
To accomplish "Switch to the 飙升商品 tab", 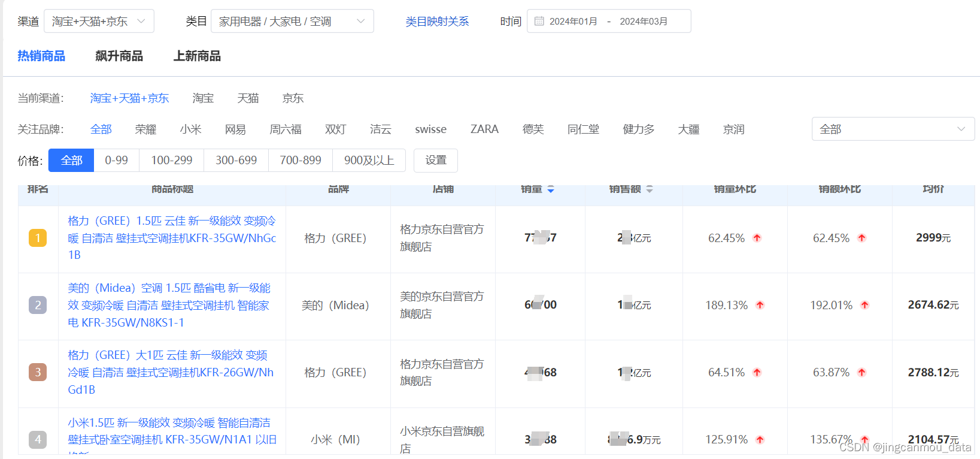I will [119, 56].
